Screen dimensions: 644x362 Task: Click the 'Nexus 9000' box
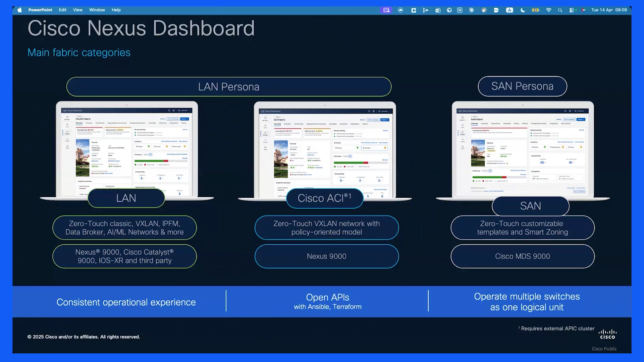pos(327,256)
